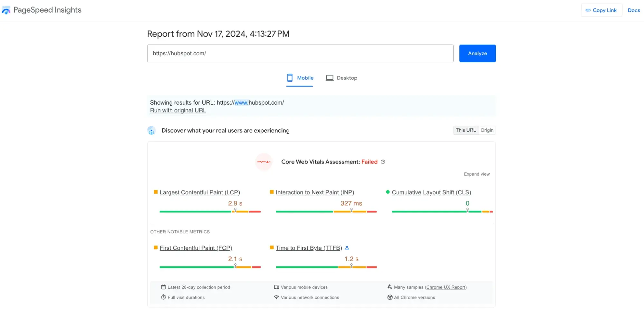Click the devices icon for Various mobile devices
The image size is (644, 315).
(x=276, y=287)
